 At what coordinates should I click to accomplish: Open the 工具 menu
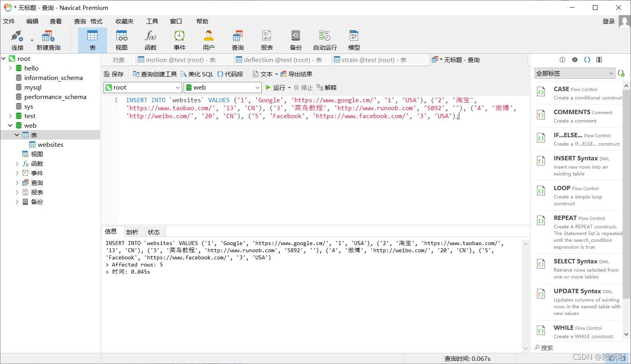point(152,21)
